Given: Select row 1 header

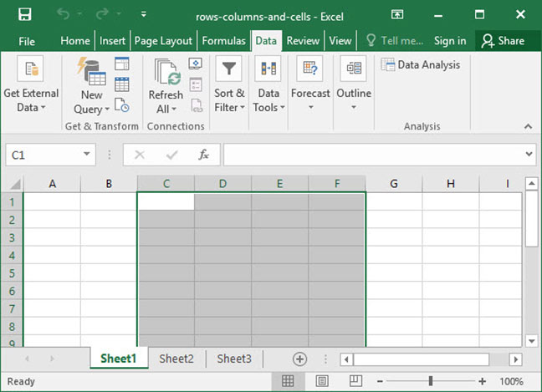Looking at the screenshot, I should (12, 201).
